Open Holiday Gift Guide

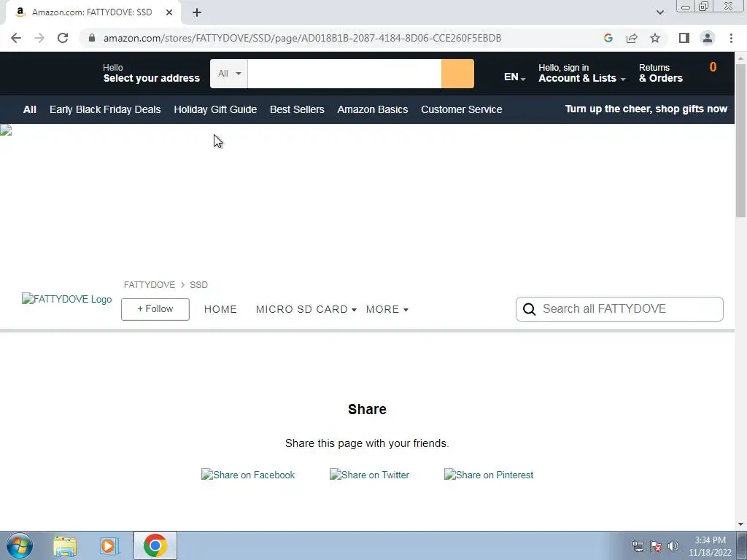click(x=215, y=109)
